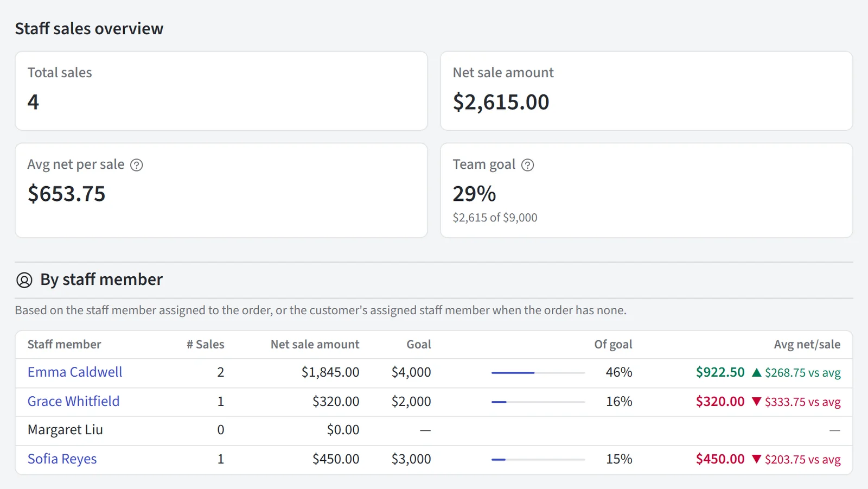This screenshot has width=868, height=489.
Task: Click the Staff sales overview heading
Action: (89, 29)
